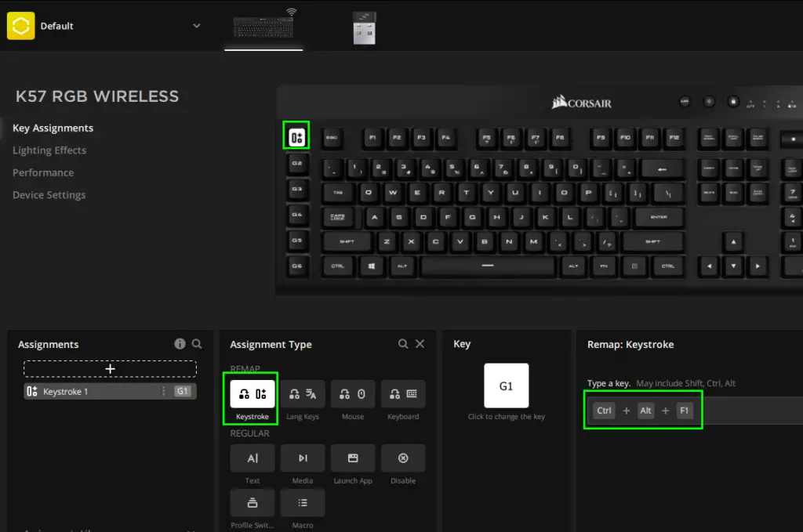This screenshot has width=803, height=532.
Task: Select the Enter key on the keyboard
Action: click(659, 217)
